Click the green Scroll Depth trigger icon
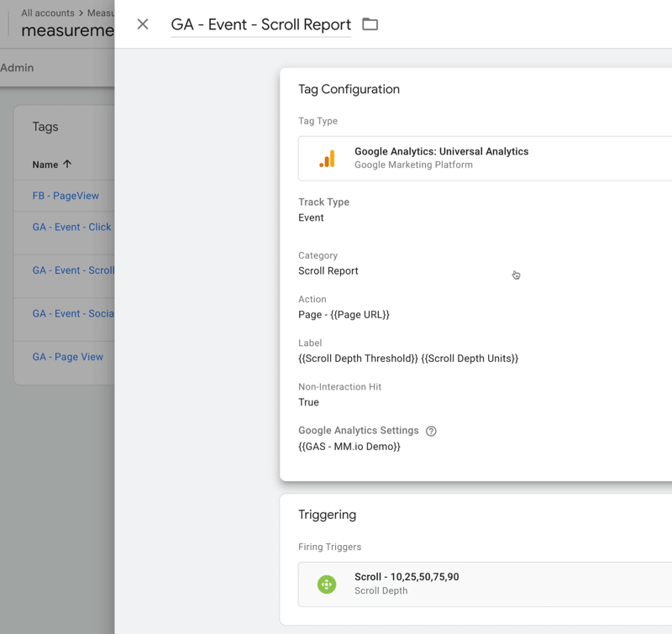 (x=327, y=584)
